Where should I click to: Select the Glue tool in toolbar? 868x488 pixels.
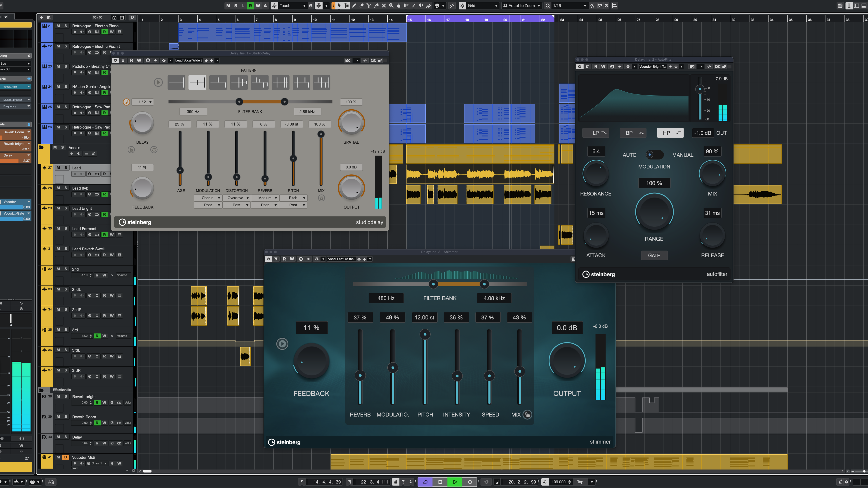(x=376, y=6)
